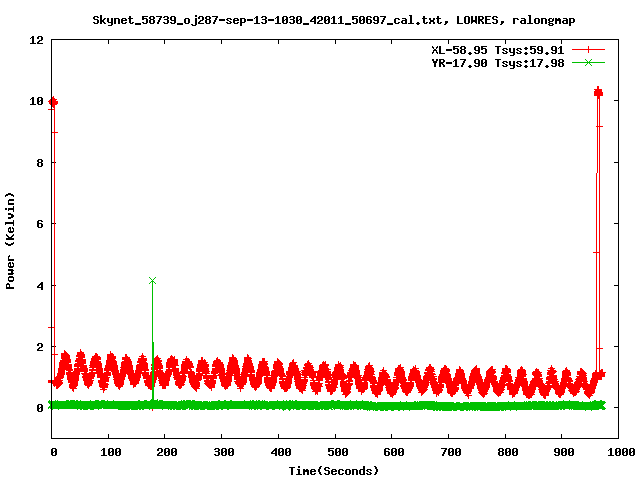Click the 'Time(Seconds)' x-axis label
The width and height of the screenshot is (640, 480).
coord(333,471)
